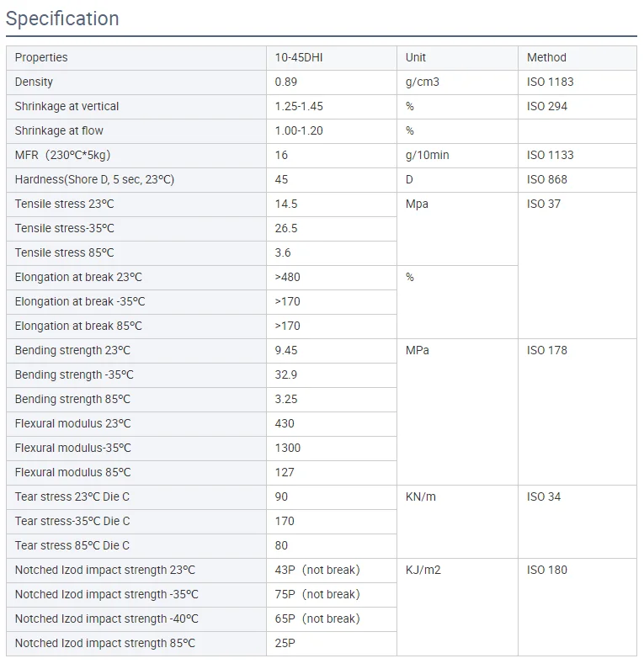644x669 pixels.
Task: Select the g/10min unit cell
Action: [x=457, y=156]
